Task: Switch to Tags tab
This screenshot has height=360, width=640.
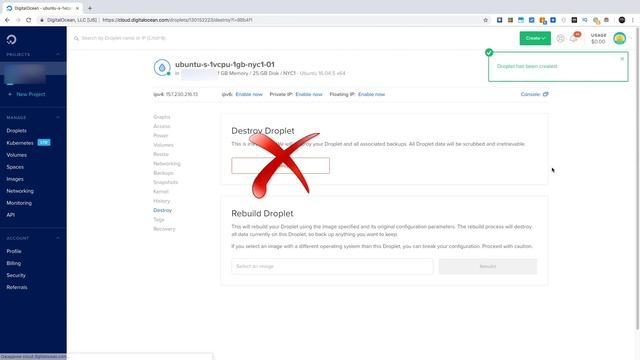Action: tap(159, 220)
